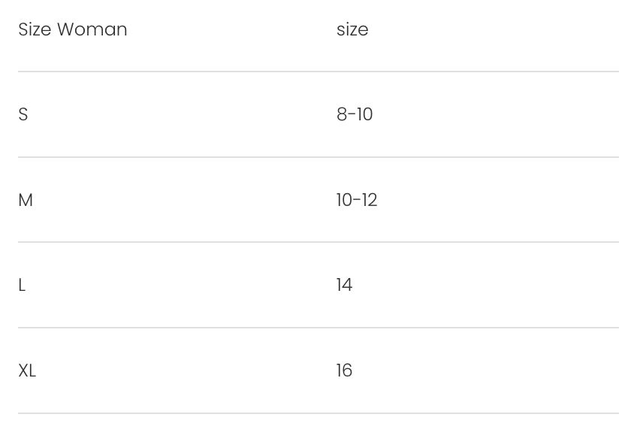Click the divider line beneath the L row
The height and width of the screenshot is (436, 640).
(x=318, y=328)
